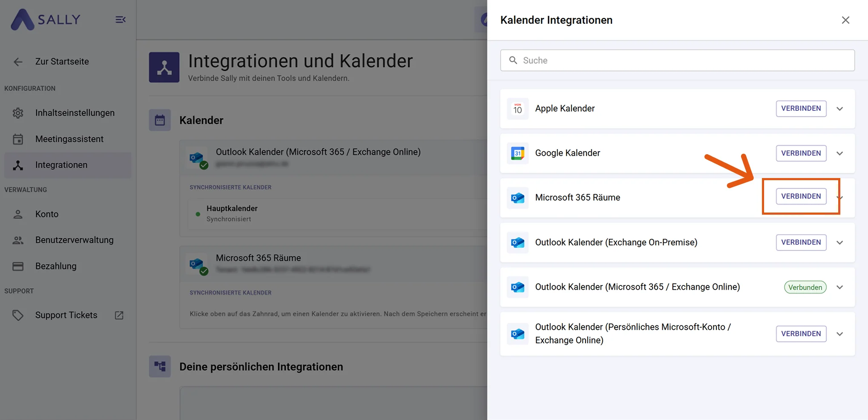Image resolution: width=868 pixels, height=420 pixels.
Task: Click the Konto person icon
Action: tap(18, 214)
